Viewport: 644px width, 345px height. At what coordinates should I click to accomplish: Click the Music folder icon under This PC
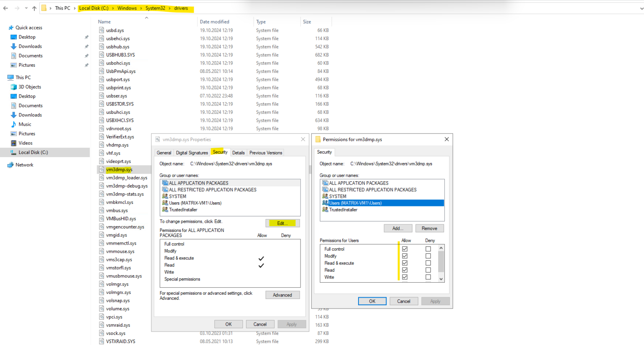[13, 124]
